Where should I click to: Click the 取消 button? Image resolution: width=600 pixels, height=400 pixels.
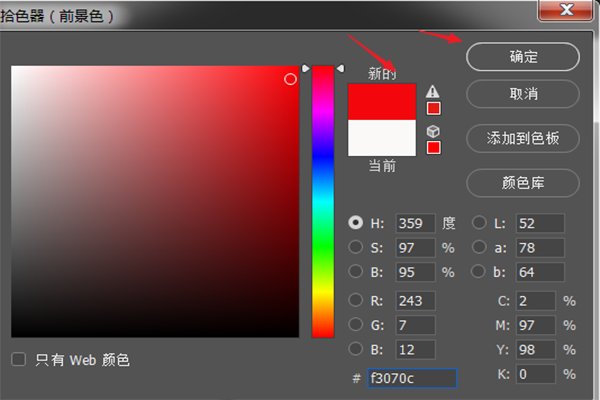523,94
